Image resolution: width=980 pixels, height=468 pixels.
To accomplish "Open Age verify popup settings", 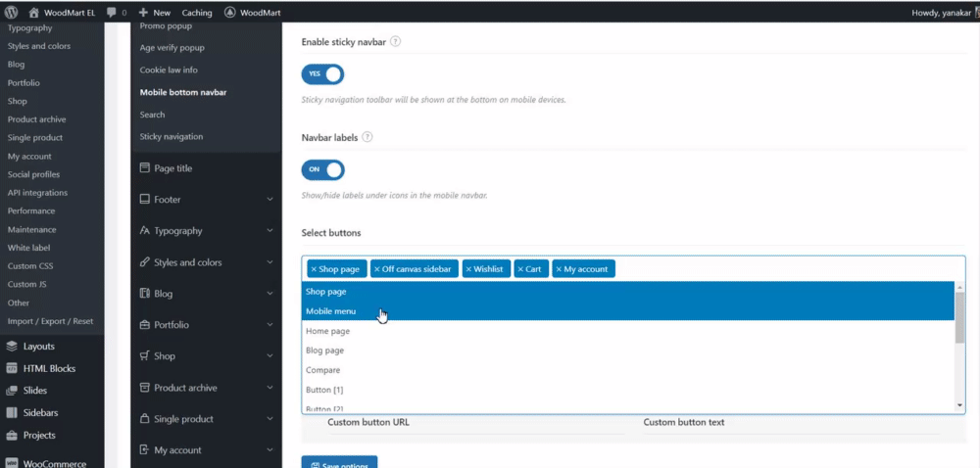I will pyautogui.click(x=171, y=47).
